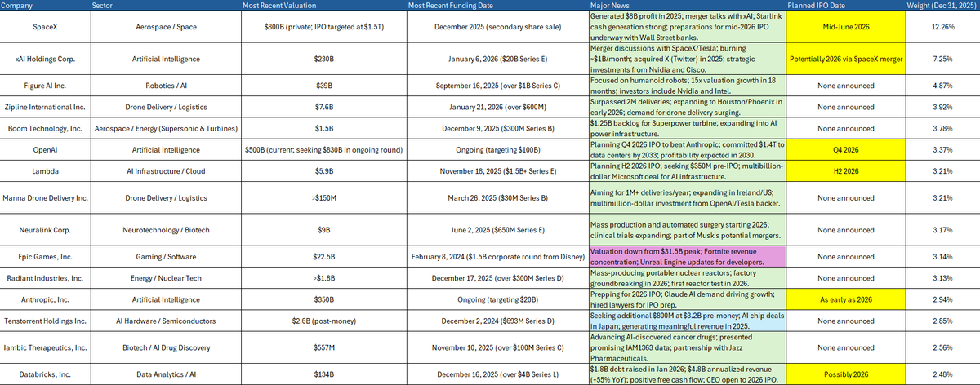Select the xAI Holdings Corp. cell
This screenshot has height=385, width=980.
(x=46, y=60)
